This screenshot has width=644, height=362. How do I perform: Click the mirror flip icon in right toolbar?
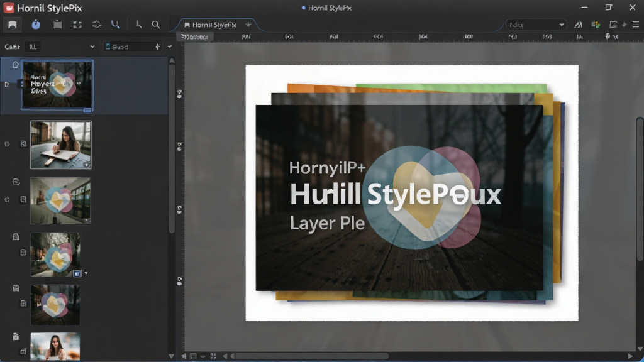pos(579,25)
